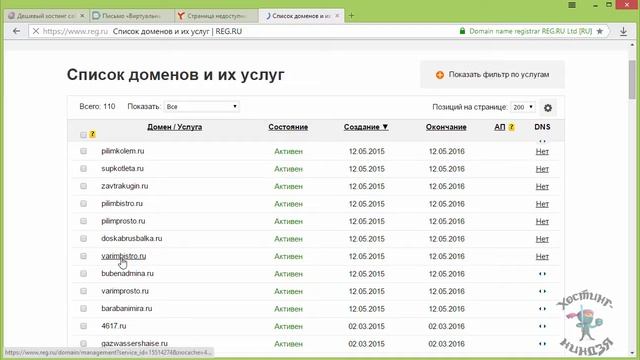
Task: Check the box for pilimbistro.ru
Action: pos(83,204)
